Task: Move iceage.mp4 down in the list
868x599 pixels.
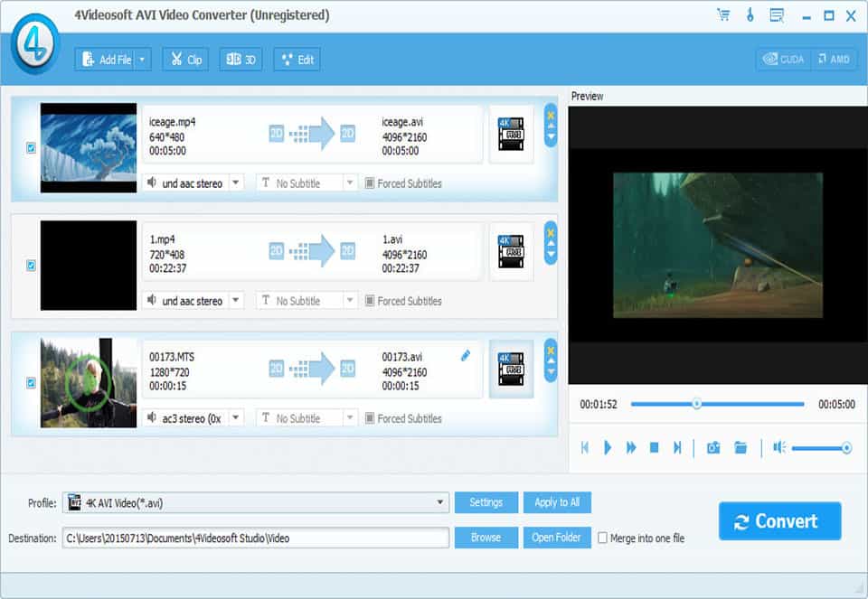Action: 551,136
